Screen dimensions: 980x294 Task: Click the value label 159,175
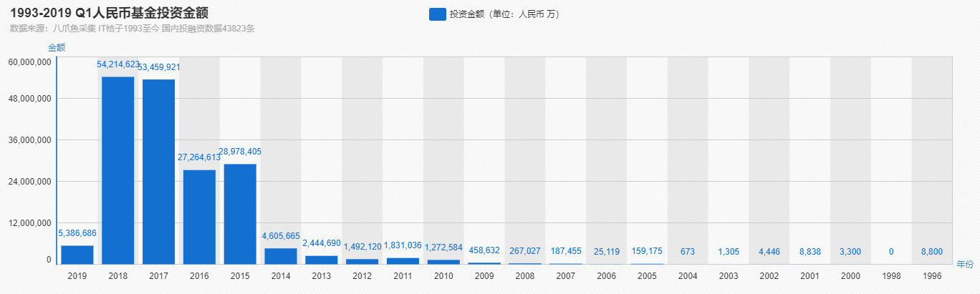pyautogui.click(x=648, y=251)
